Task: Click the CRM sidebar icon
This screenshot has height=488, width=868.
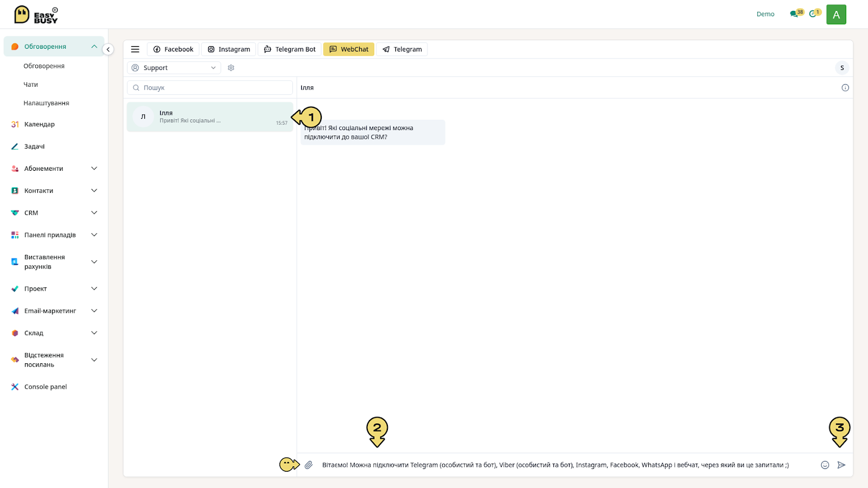Action: [x=15, y=213]
